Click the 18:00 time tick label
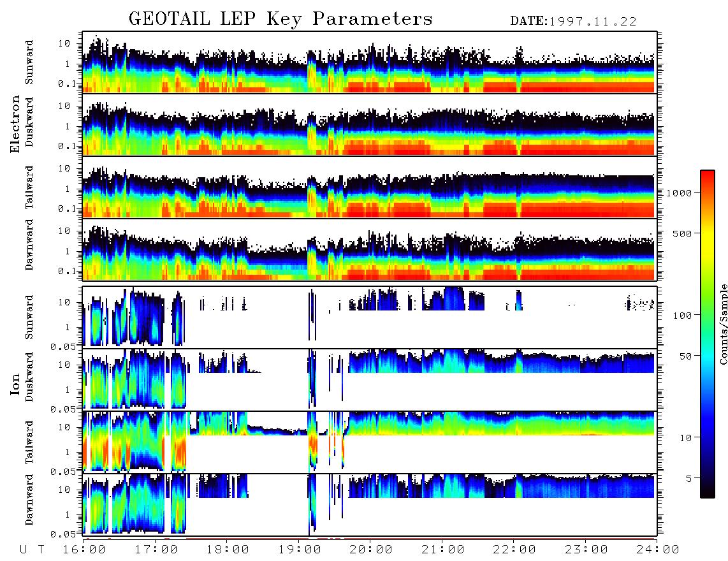Screen dimensions: 728x561 point(227,550)
